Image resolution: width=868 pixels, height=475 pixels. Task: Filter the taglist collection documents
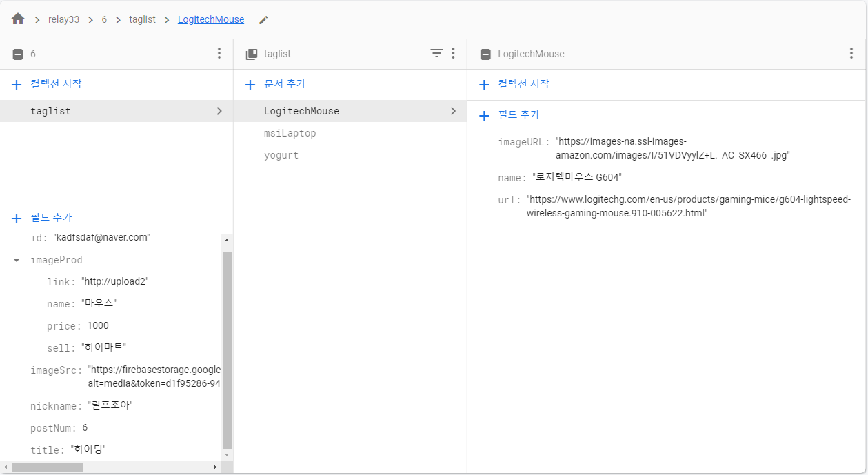[x=436, y=53]
